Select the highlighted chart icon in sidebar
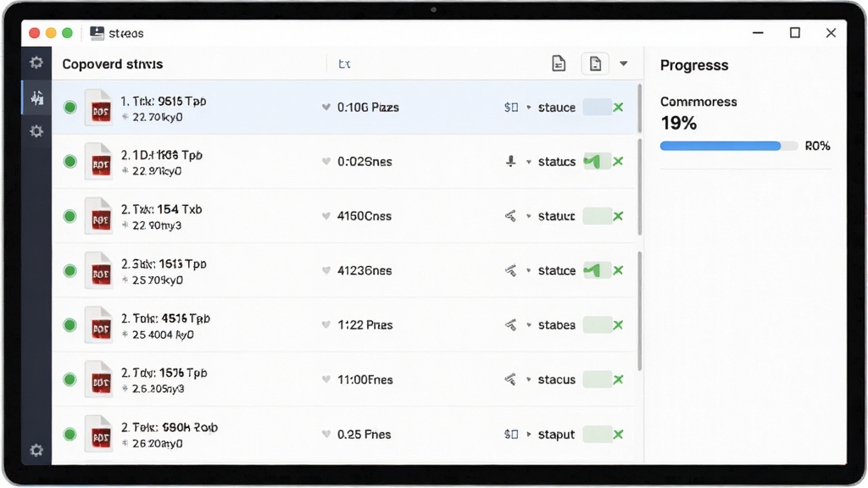This screenshot has height=488, width=868. [37, 98]
